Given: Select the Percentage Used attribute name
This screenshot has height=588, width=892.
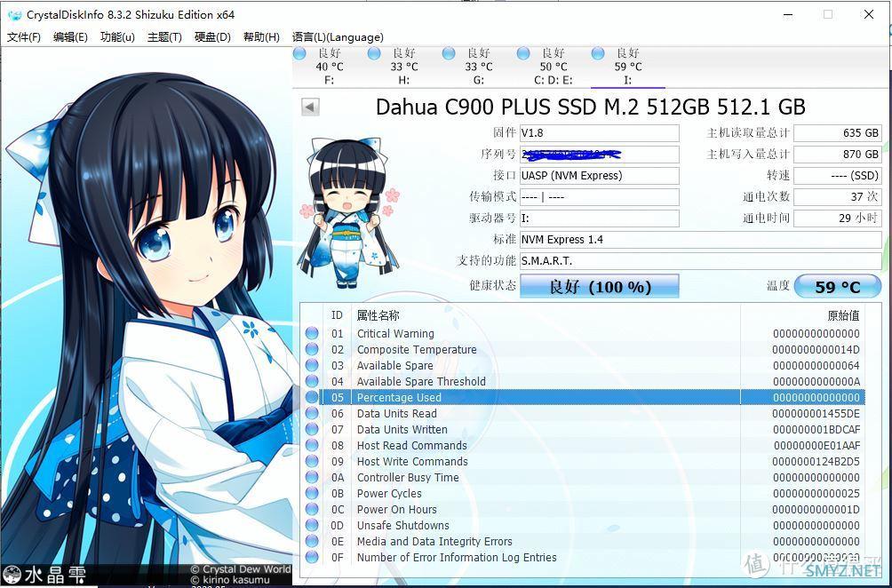Looking at the screenshot, I should click(x=399, y=398).
